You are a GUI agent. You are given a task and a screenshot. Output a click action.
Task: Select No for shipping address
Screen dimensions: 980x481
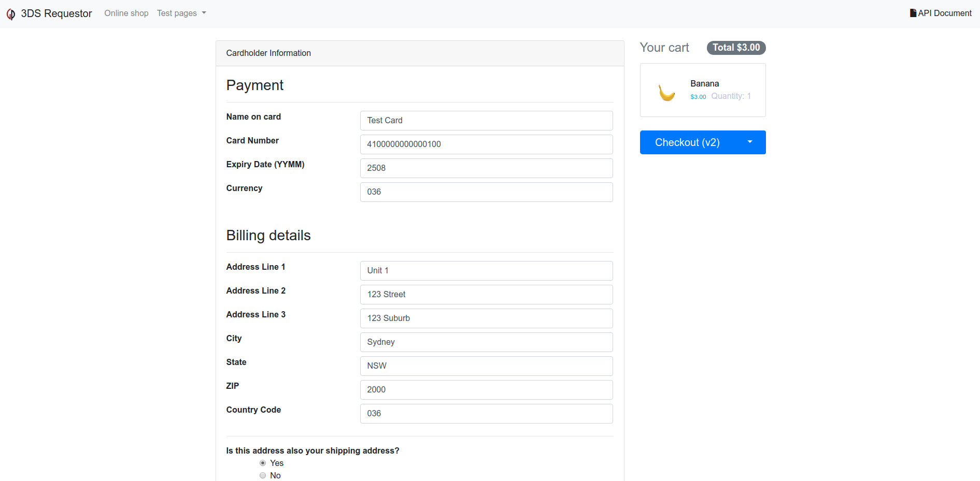(x=263, y=475)
